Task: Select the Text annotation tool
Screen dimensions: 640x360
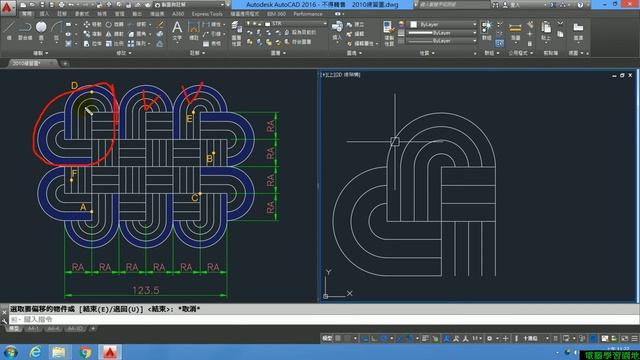Action: (177, 31)
